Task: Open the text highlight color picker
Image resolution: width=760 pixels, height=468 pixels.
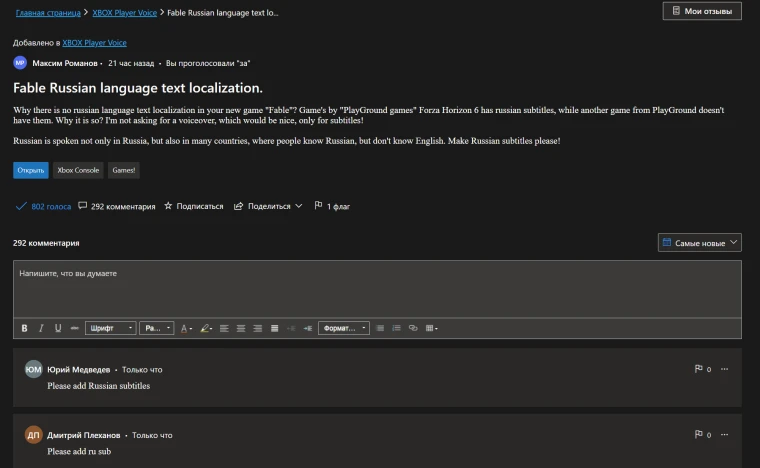Action: point(206,328)
